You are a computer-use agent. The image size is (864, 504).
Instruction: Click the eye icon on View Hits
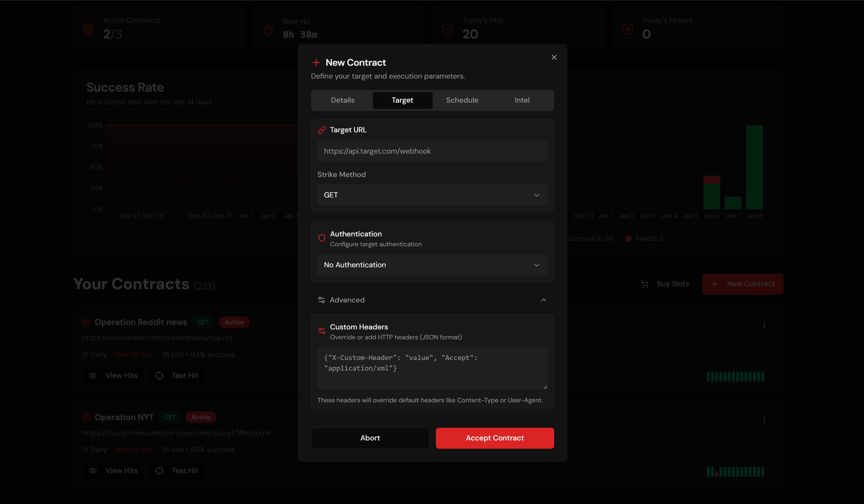coord(92,376)
